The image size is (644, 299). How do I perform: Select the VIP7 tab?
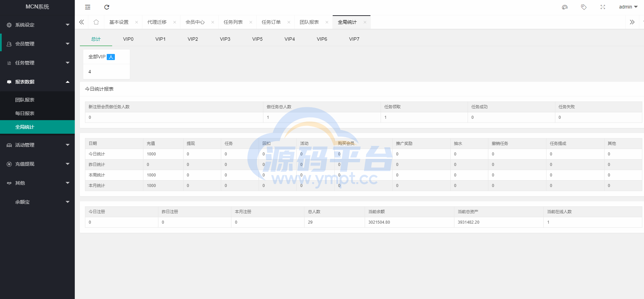[x=354, y=39]
